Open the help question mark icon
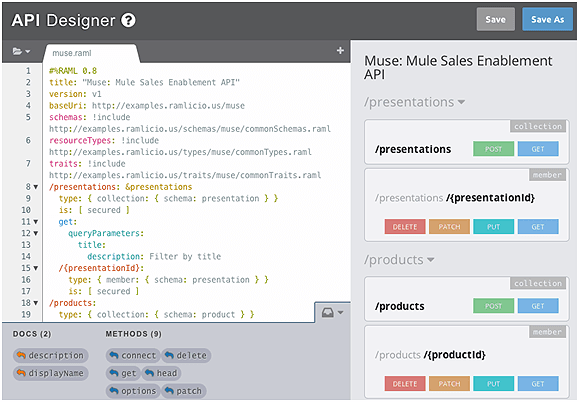579x402 pixels. (x=128, y=20)
